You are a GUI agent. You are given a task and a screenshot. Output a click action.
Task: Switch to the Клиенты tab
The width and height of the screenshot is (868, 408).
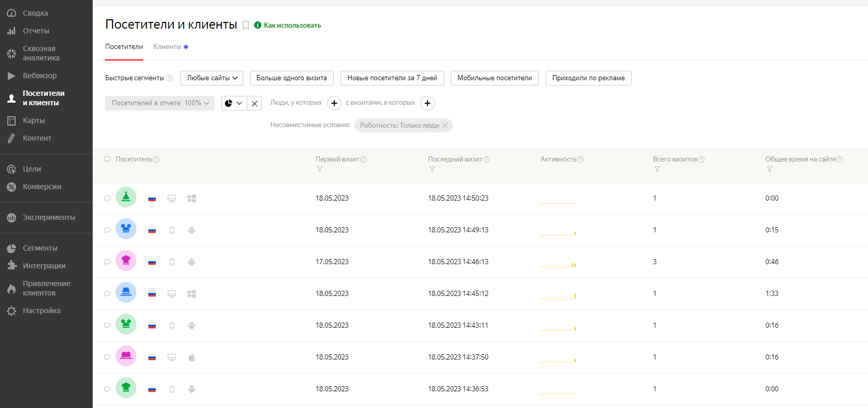[x=167, y=47]
